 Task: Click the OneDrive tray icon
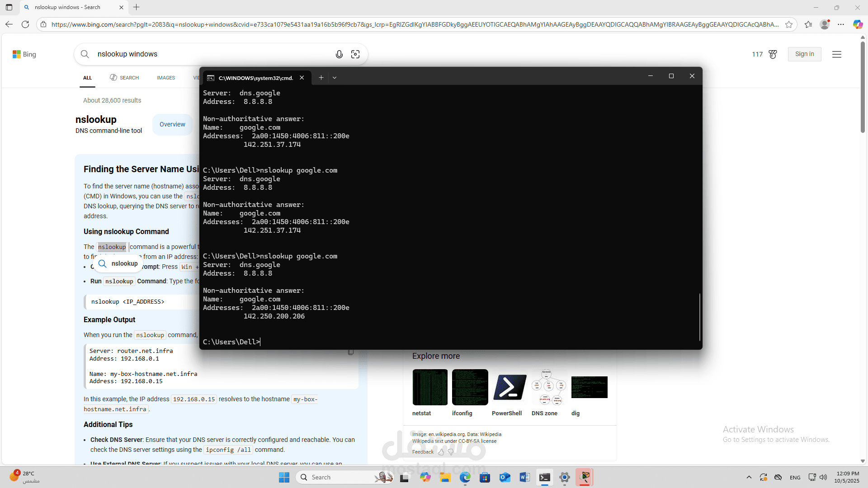[x=778, y=477]
